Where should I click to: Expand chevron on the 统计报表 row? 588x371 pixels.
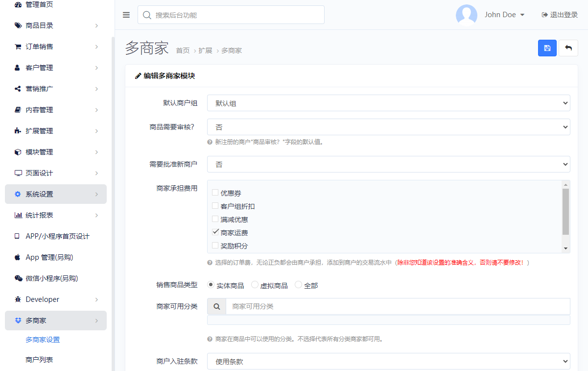(96, 215)
